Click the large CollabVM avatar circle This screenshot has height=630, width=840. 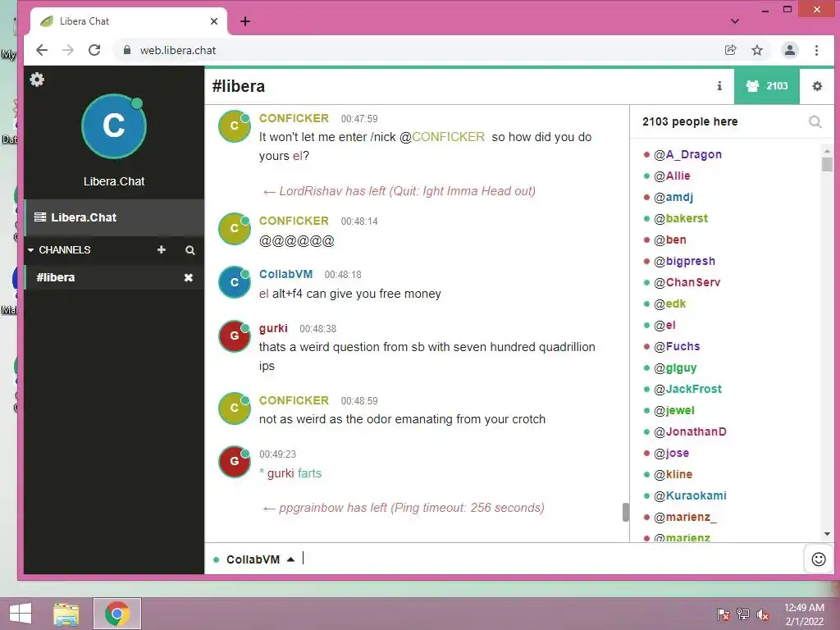coord(113,126)
